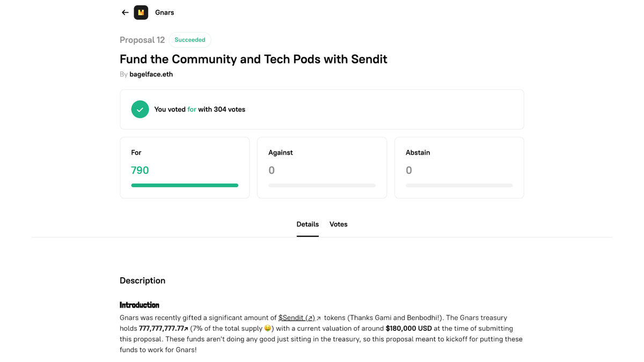Click the Gnars DAO name
Screen dimensions: 644x362
click(164, 12)
